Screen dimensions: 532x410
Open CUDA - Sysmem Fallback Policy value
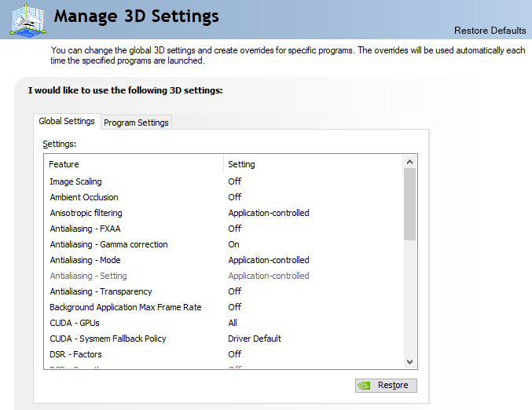254,339
